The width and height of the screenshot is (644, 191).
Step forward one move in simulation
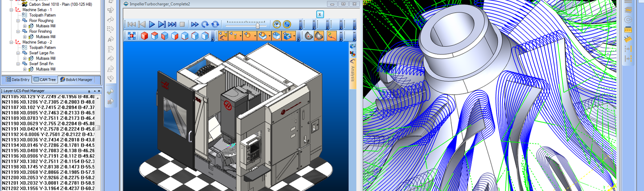[162, 24]
